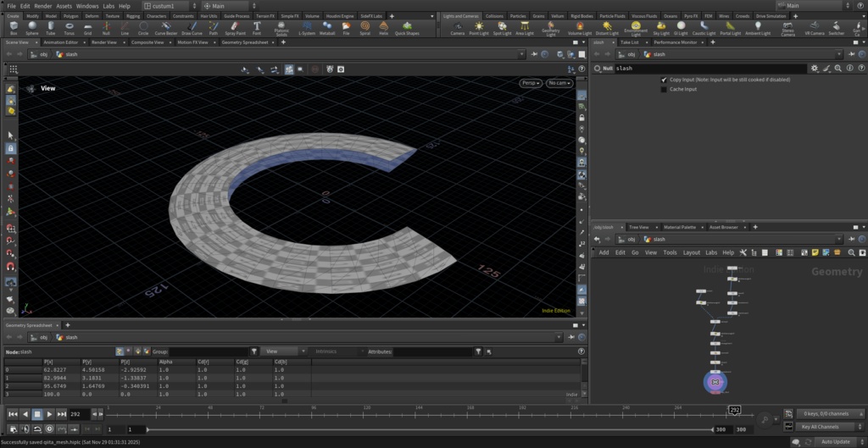Add a Sky Light

coord(661,28)
